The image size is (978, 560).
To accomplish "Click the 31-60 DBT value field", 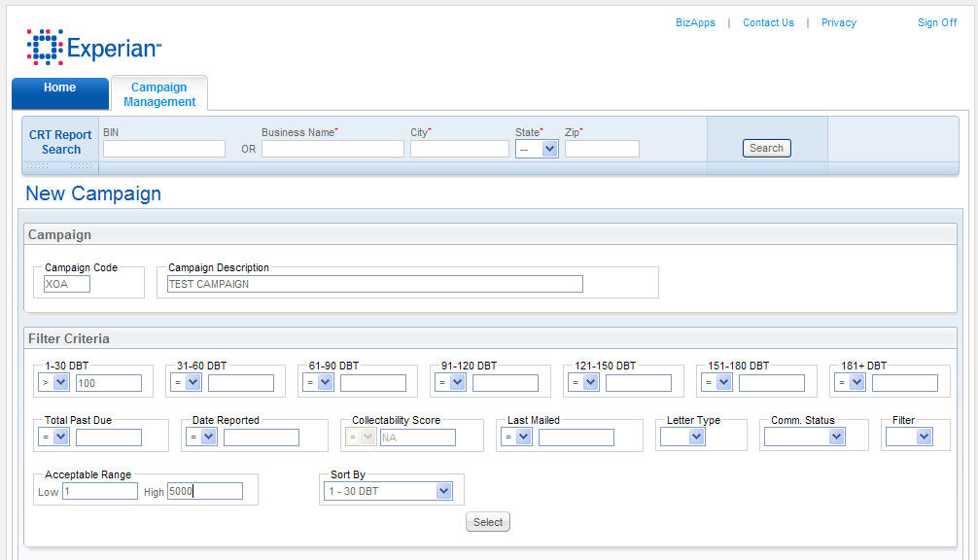I will [241, 383].
